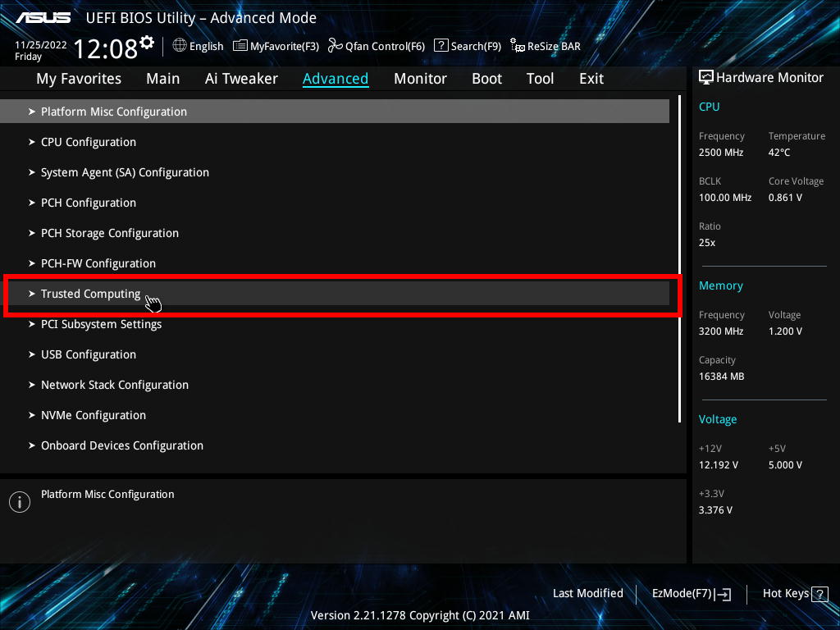840x630 pixels.
Task: Click the Hardware Monitor display icon
Action: (x=706, y=78)
